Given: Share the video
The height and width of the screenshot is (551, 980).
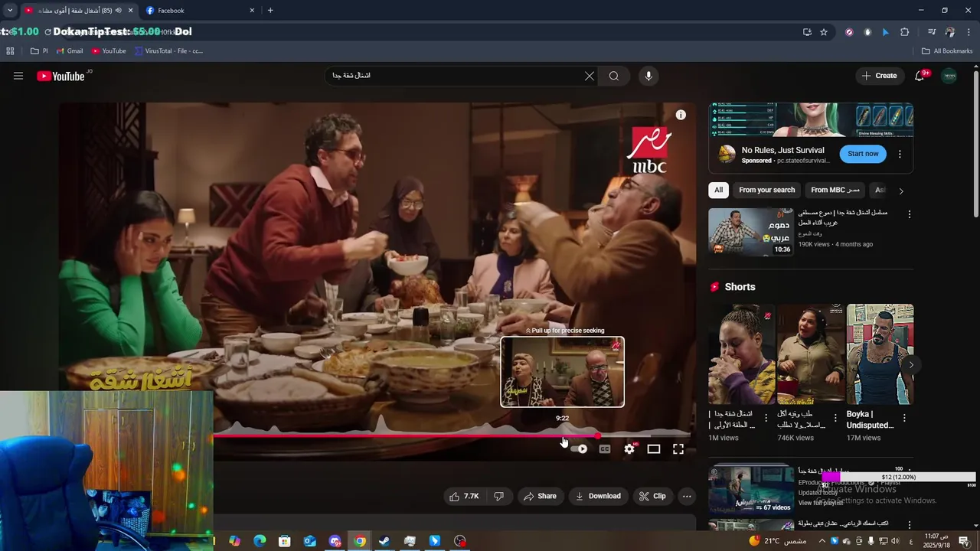Looking at the screenshot, I should pyautogui.click(x=540, y=496).
